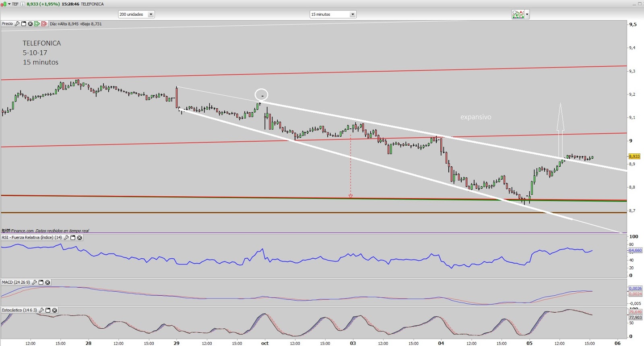644x346 pixels.
Task: Click the MACD value tag 0,0026
Action: pos(636,288)
